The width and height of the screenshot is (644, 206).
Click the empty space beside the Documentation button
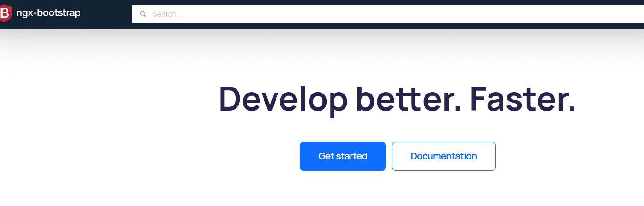click(x=570, y=156)
